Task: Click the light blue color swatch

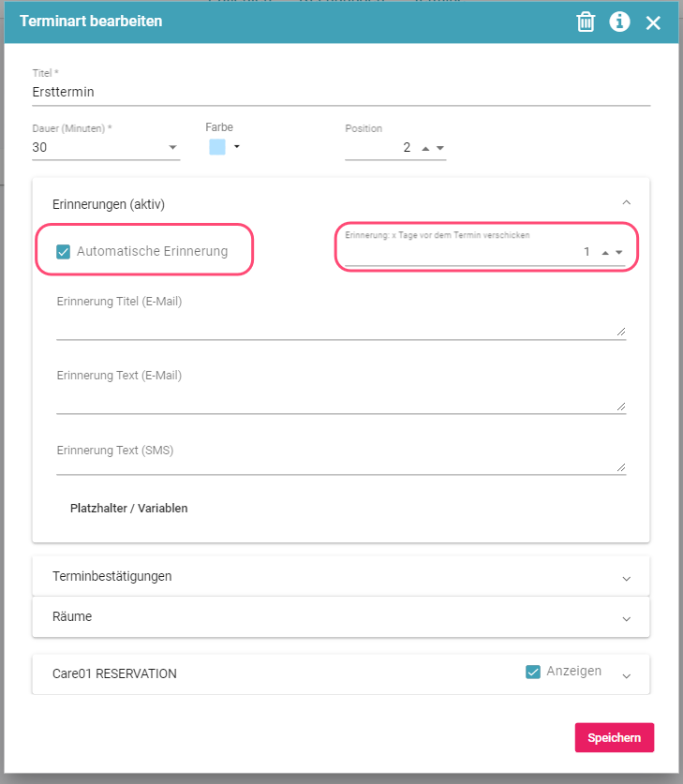Action: click(217, 147)
